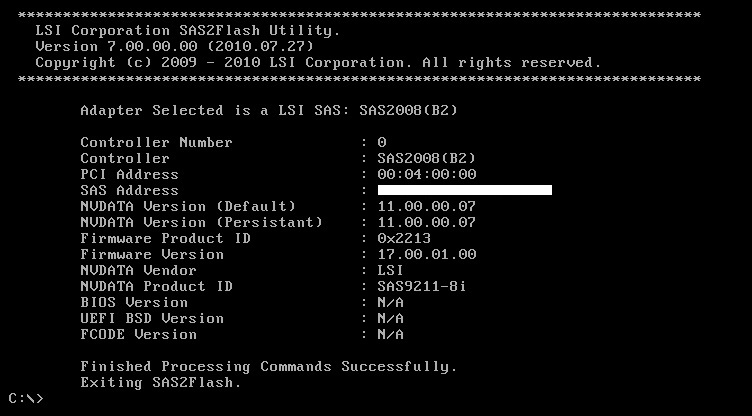Screen dimensions: 752x416
Task: Click the Exiting SAS2Flash message
Action: pyautogui.click(x=161, y=382)
